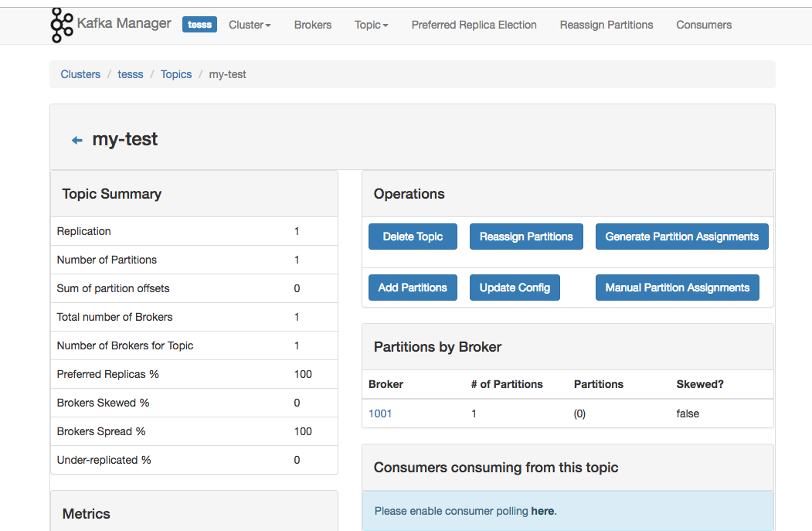Screen dimensions: 812x531
Task: Go to Clusters breadcrumb
Action: click(80, 74)
